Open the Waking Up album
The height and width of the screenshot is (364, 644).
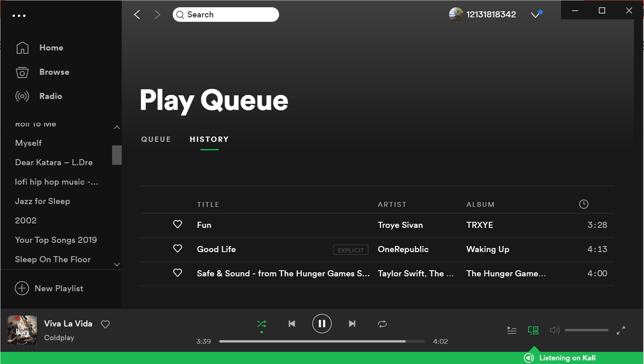coord(487,249)
